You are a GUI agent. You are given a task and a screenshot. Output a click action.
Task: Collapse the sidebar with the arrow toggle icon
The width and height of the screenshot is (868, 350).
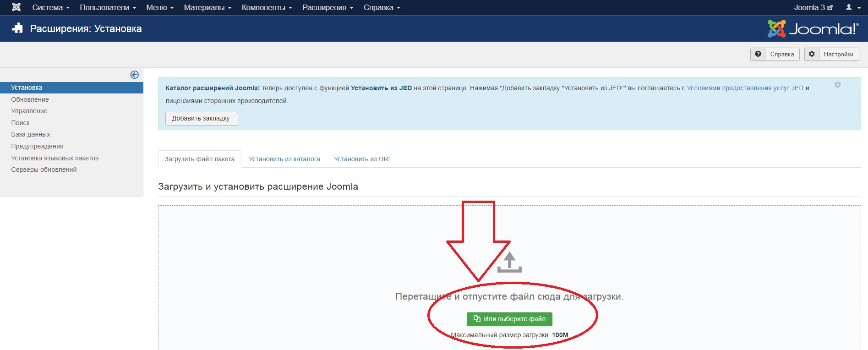(135, 75)
